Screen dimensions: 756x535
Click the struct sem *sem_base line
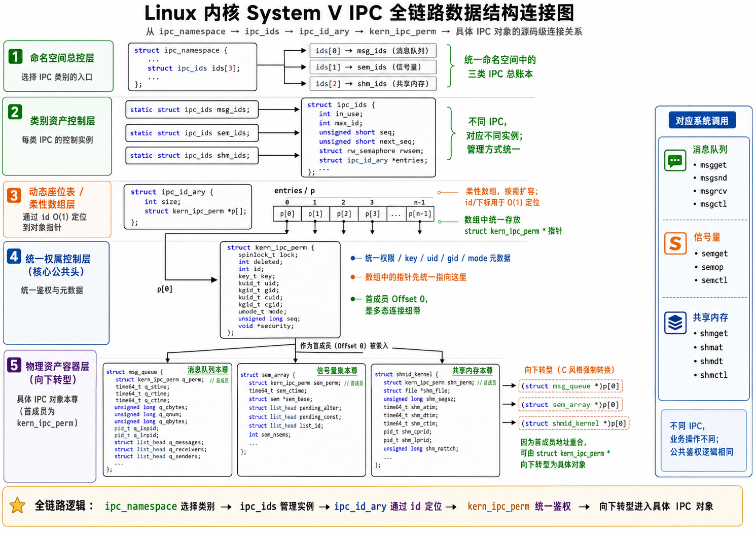click(x=280, y=399)
